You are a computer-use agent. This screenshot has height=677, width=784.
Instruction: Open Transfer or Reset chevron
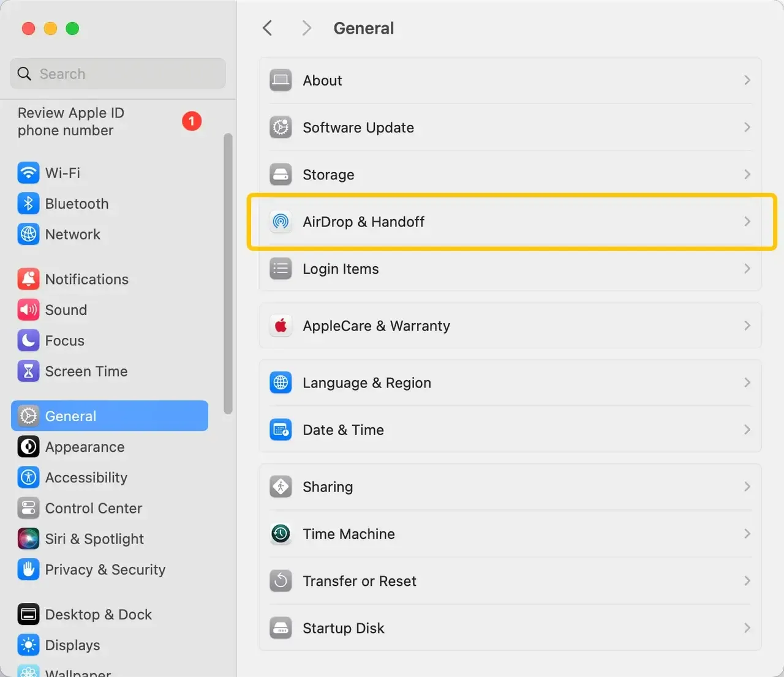[x=747, y=581]
